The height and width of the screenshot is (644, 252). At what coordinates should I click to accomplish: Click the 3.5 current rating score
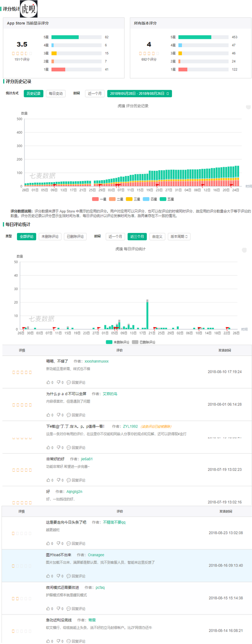[x=22, y=44]
